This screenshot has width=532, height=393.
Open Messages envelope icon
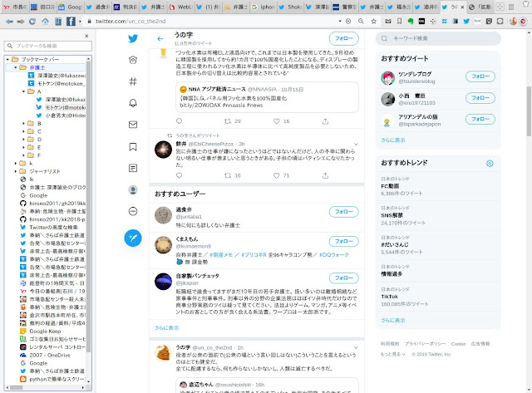133,125
